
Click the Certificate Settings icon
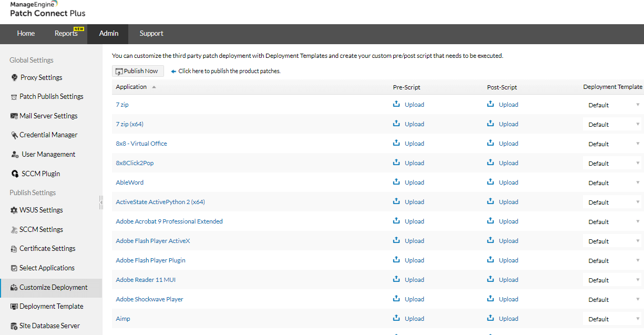click(x=14, y=249)
